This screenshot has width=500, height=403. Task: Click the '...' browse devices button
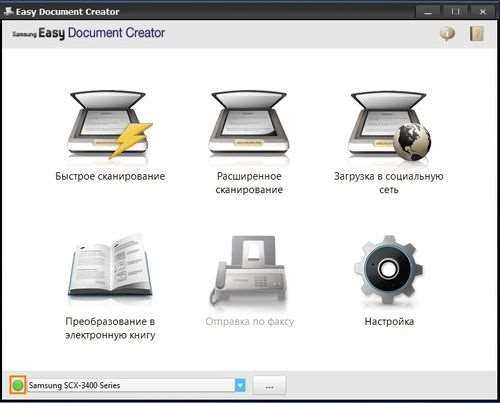coord(269,386)
